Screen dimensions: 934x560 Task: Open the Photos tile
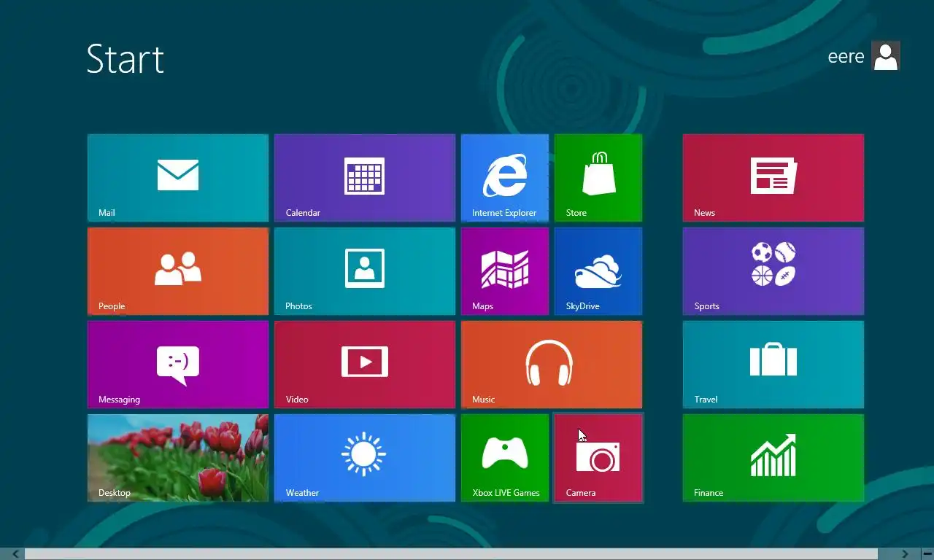point(365,271)
